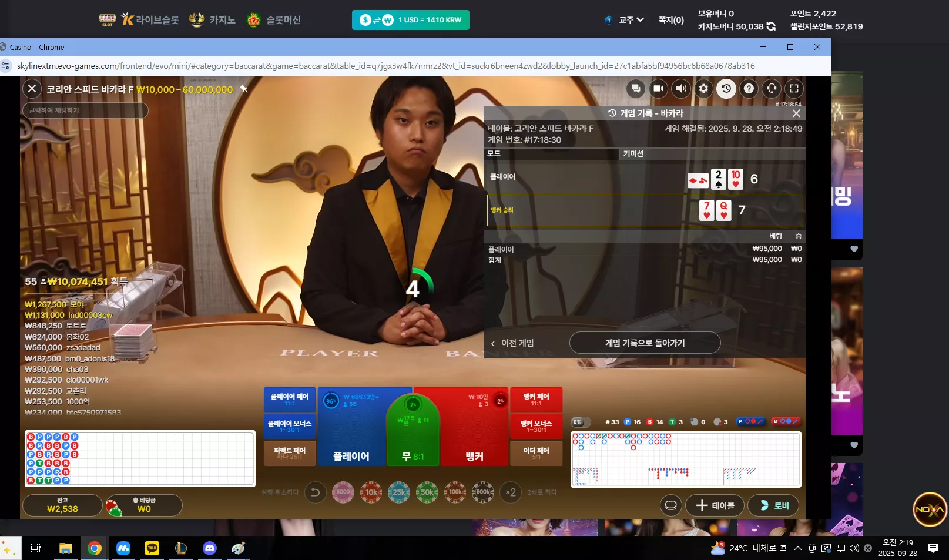949x560 pixels.
Task: Open Task View on the taskbar
Action: point(36,548)
